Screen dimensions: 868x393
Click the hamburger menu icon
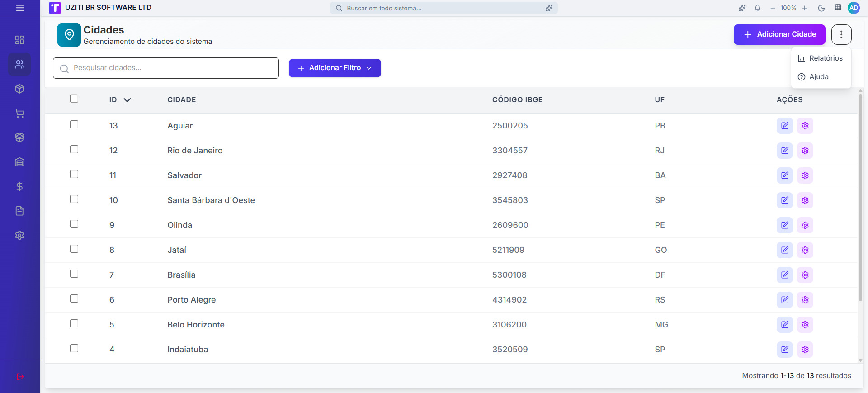point(20,8)
